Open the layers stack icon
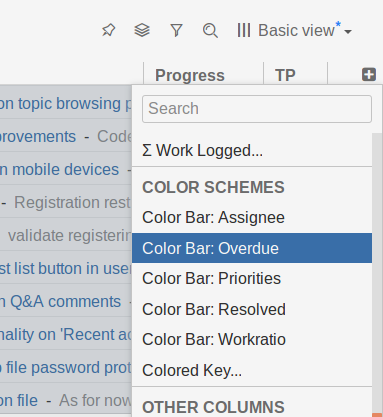383x417 pixels. [142, 30]
